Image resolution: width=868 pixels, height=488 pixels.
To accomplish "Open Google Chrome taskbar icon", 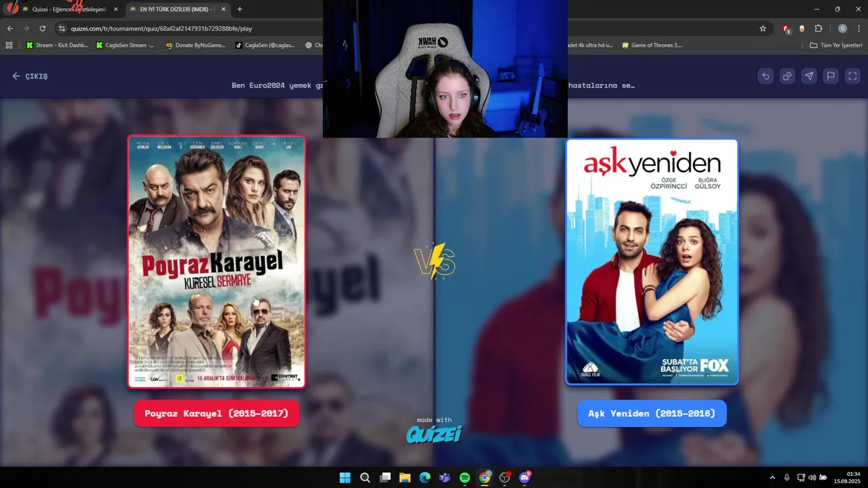I will tap(484, 478).
